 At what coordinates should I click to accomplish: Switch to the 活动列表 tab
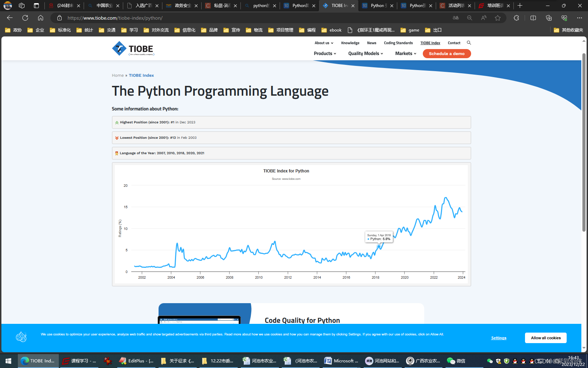[456, 6]
